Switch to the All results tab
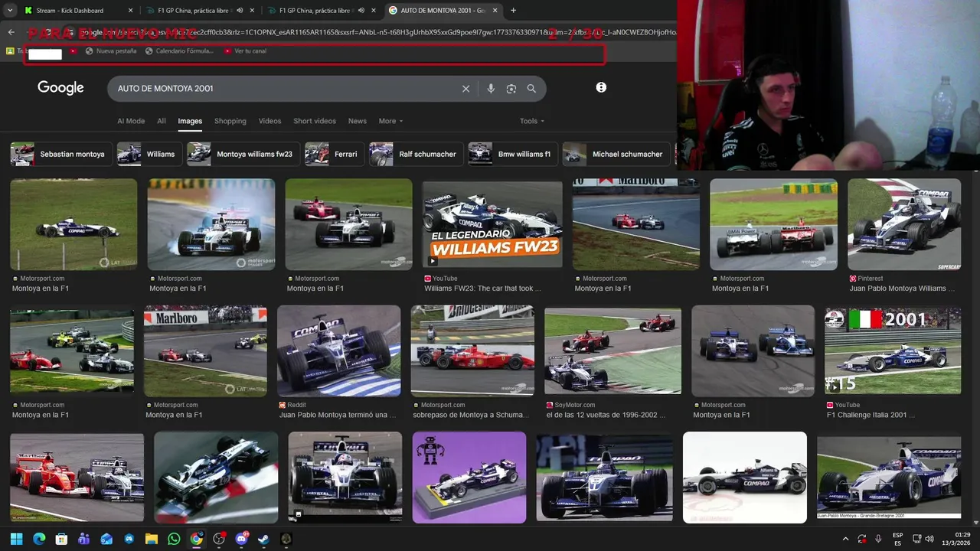980x551 pixels. pyautogui.click(x=162, y=121)
